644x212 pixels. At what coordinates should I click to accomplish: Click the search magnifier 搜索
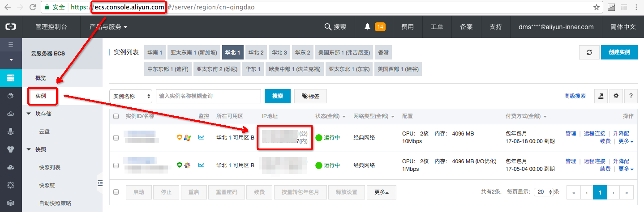click(x=335, y=27)
